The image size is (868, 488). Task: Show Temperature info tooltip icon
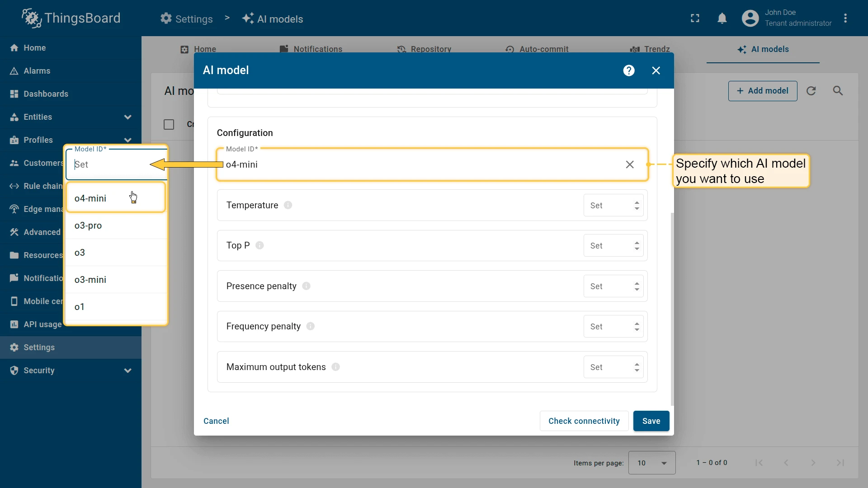tap(288, 205)
